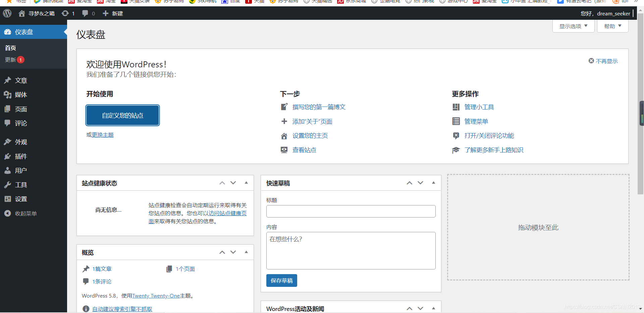
Task: Click the plus icon next to 新建
Action: pyautogui.click(x=105, y=13)
